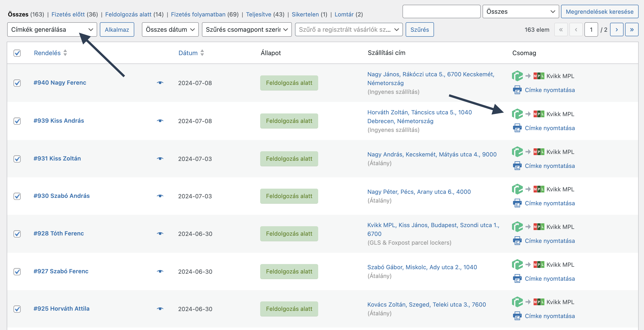The height and width of the screenshot is (330, 644).
Task: Uncheck the checkbox for order #939 Kiss András
Action: coord(17,121)
